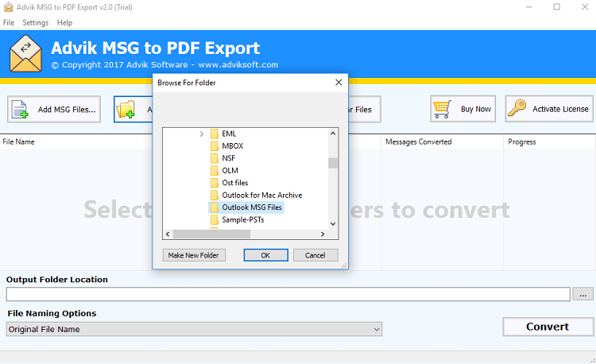Select the 'Ost files' folder name

tap(235, 183)
